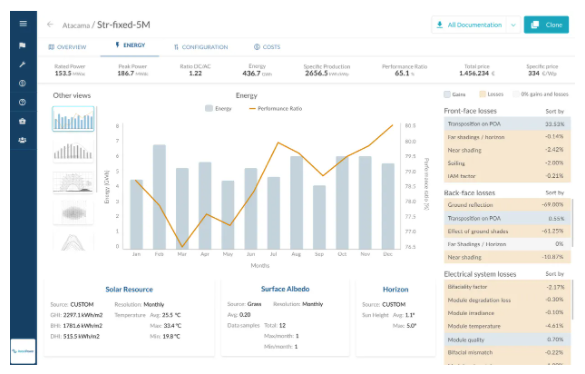Toggle the Losses legend filter
This screenshot has height=374, width=585.
pos(491,94)
